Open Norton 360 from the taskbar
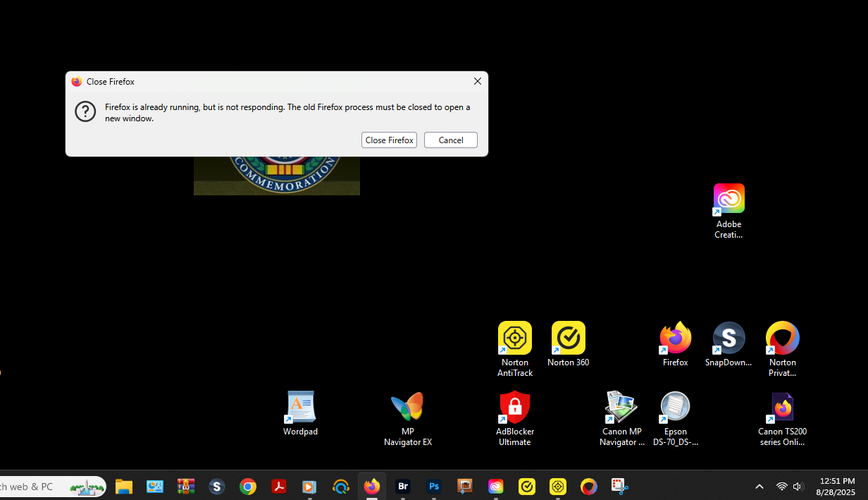 click(527, 487)
